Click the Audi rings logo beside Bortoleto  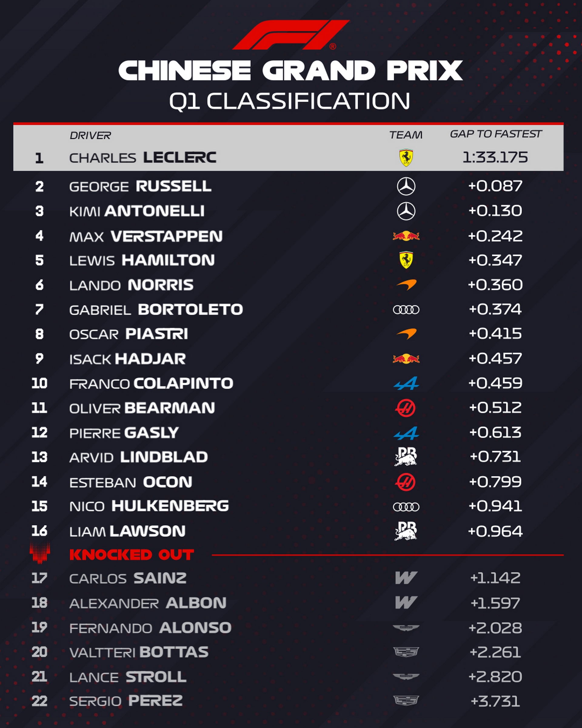(406, 310)
